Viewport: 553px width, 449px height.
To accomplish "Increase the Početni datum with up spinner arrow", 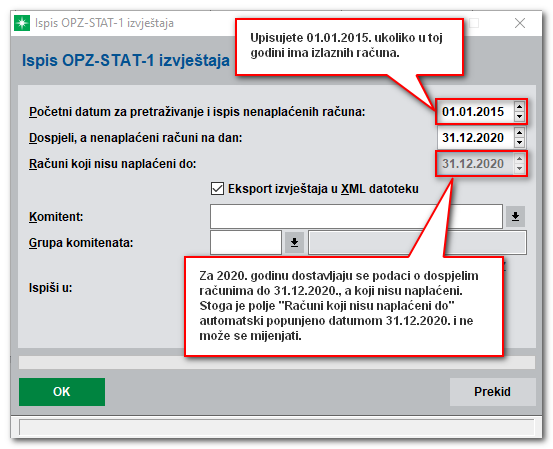I will coord(519,107).
